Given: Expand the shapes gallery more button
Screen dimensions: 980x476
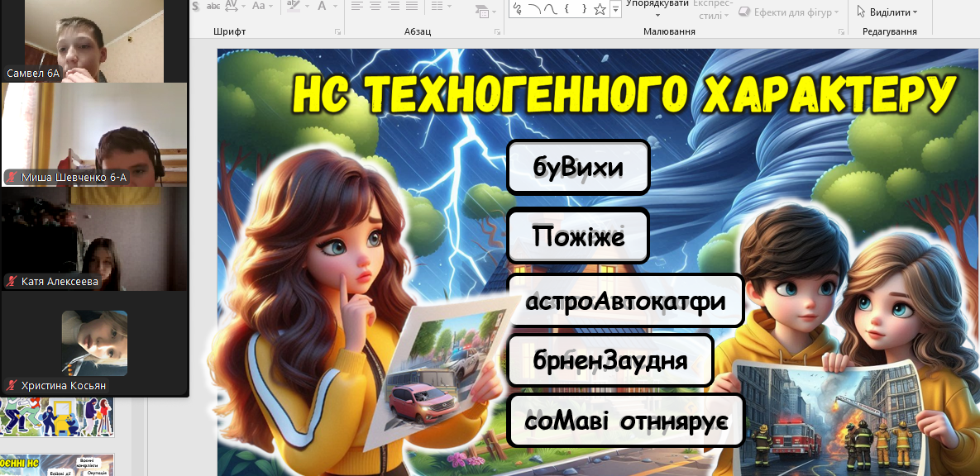Looking at the screenshot, I should click(x=615, y=10).
